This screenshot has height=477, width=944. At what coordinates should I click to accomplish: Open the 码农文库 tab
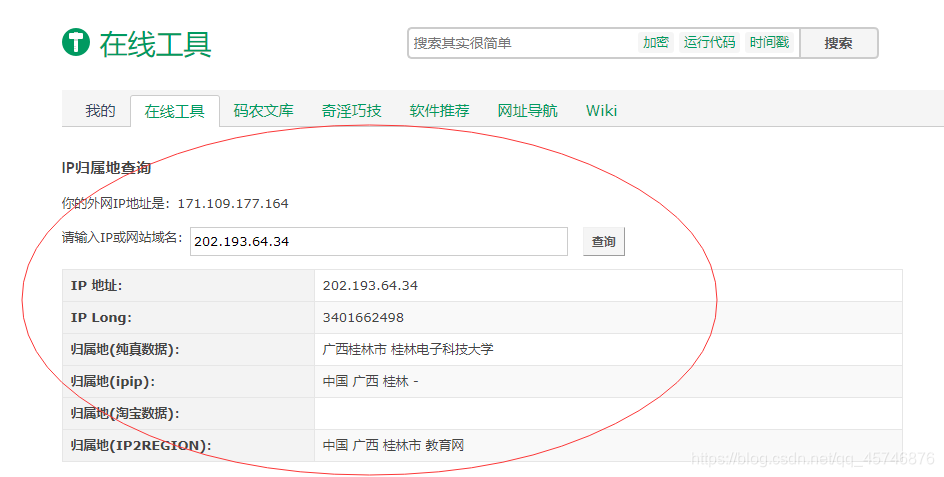[263, 111]
